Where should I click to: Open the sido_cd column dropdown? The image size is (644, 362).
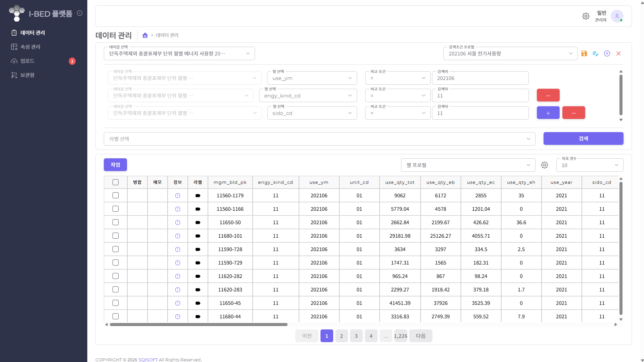point(312,113)
